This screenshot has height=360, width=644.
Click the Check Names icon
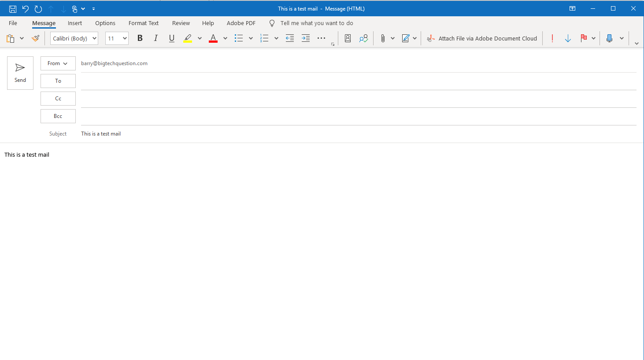(x=363, y=38)
